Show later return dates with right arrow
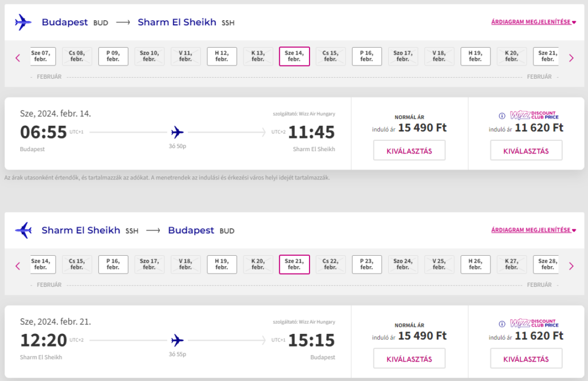Screen dimensions: 588x381 tap(571, 266)
